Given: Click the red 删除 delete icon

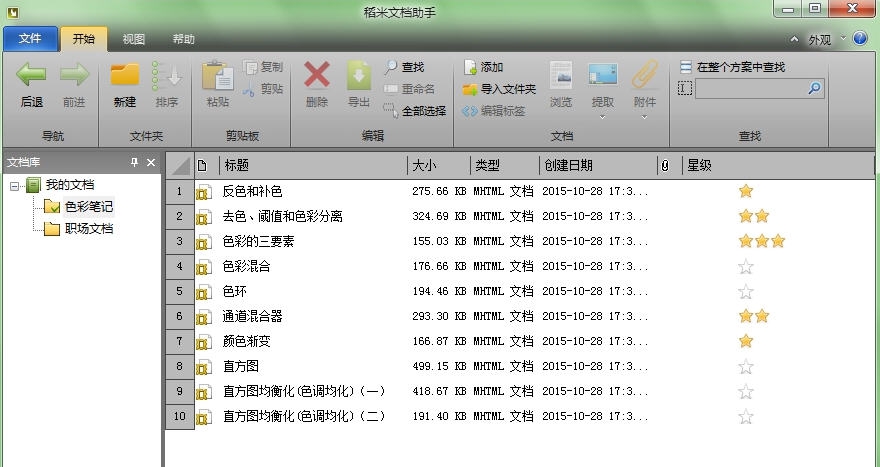Looking at the screenshot, I should point(317,75).
